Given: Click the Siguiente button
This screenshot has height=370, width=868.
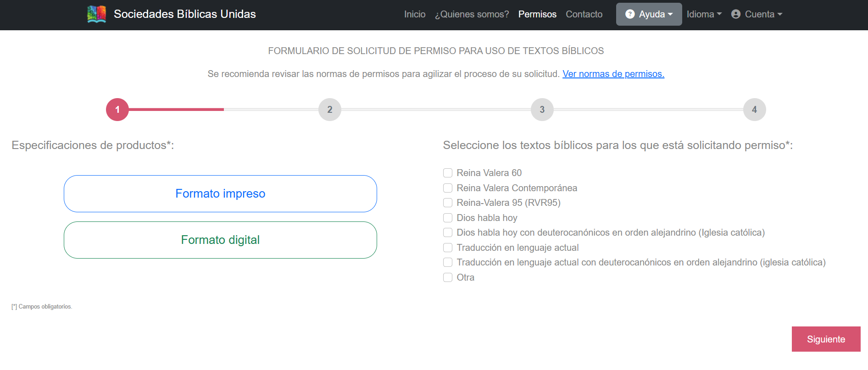Looking at the screenshot, I should pos(826,339).
